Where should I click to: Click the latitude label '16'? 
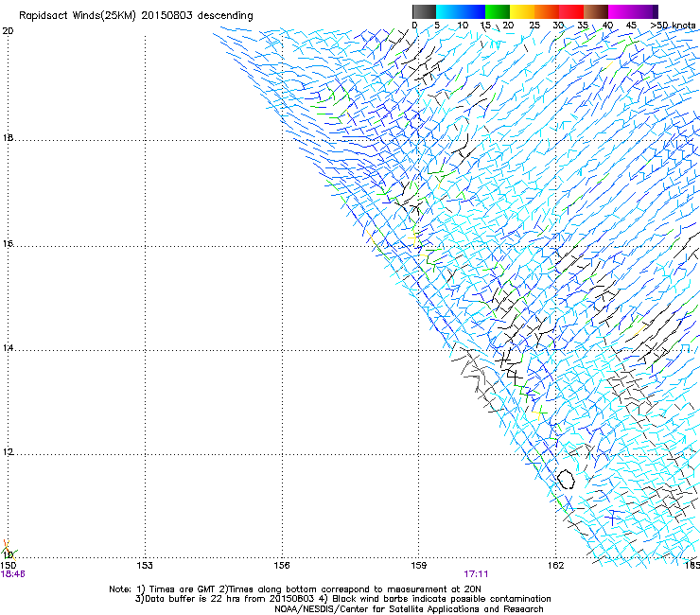8,243
